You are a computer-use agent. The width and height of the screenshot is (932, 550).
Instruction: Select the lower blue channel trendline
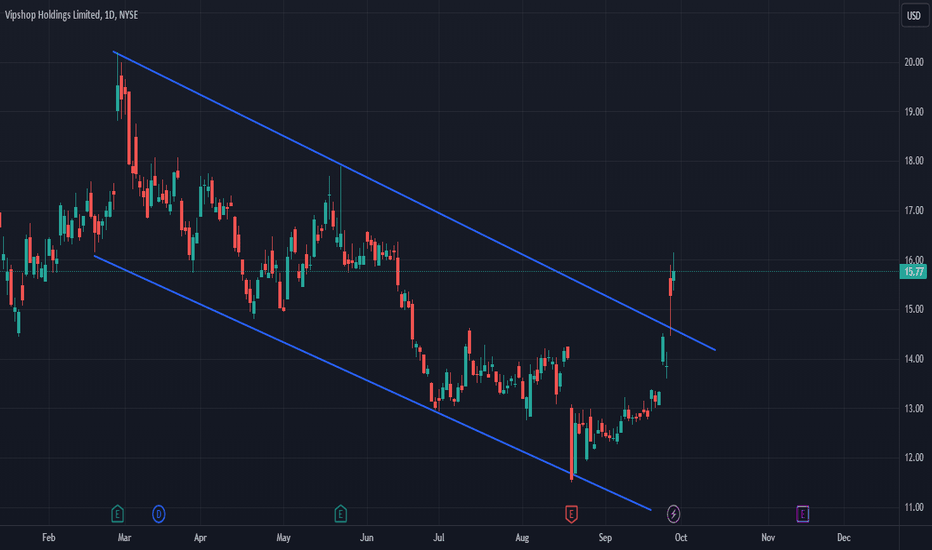pyautogui.click(x=373, y=384)
